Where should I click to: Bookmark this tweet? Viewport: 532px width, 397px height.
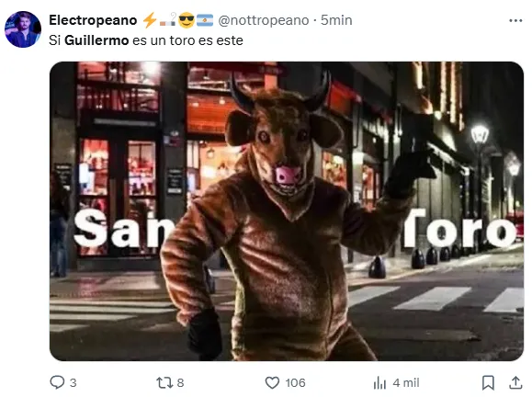point(488,382)
